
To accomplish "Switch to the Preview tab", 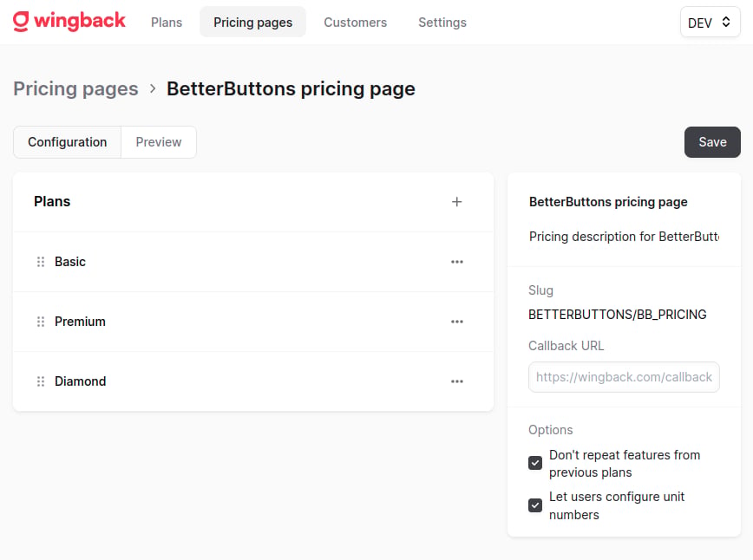I will 159,142.
